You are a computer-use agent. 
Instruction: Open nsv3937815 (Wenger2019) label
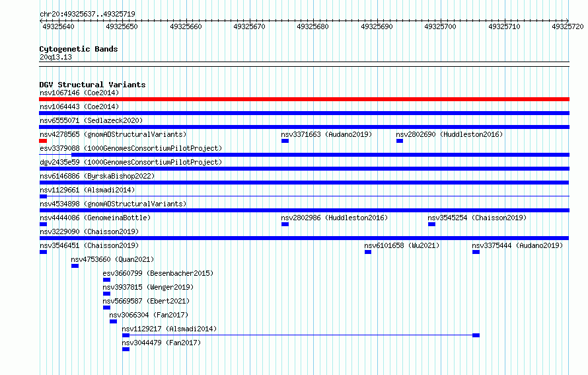click(148, 287)
